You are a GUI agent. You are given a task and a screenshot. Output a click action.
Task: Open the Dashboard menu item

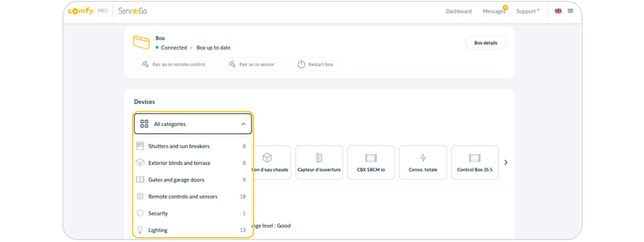459,11
